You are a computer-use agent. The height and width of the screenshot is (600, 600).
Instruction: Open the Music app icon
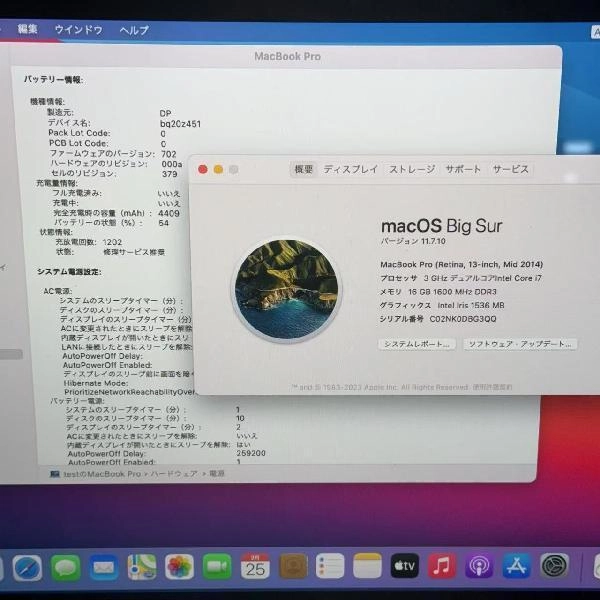coord(442,566)
